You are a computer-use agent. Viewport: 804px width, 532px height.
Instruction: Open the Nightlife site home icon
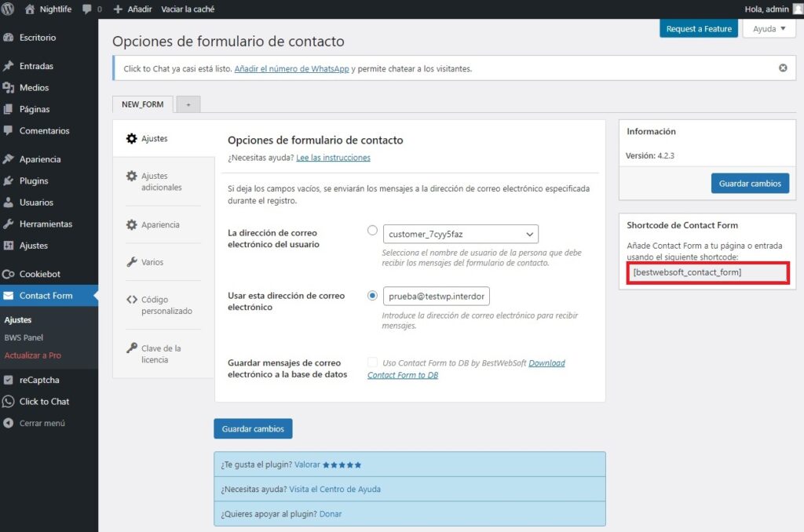click(x=30, y=9)
